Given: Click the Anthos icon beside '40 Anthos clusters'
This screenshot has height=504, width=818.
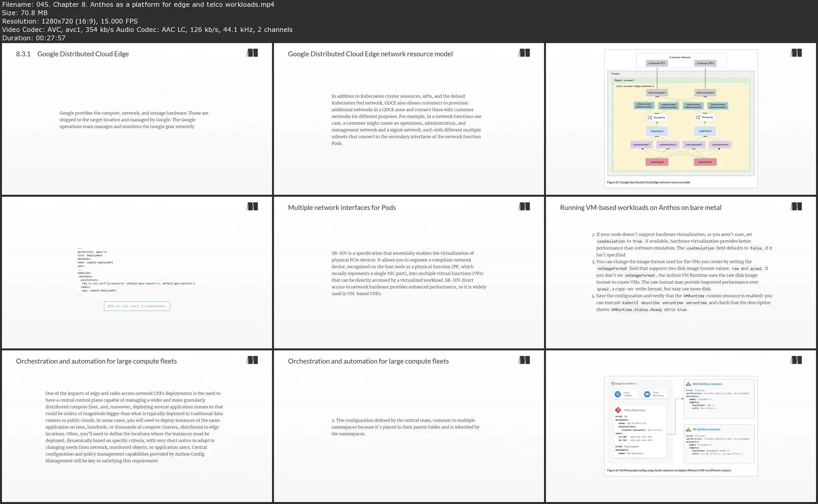Looking at the screenshot, I should point(688,429).
